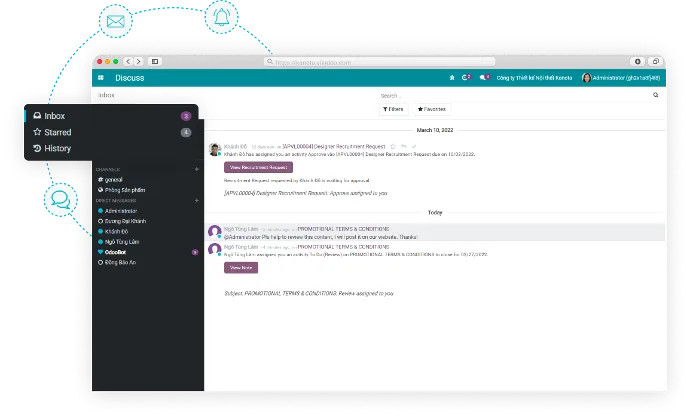Click the search magnifier icon
690x418 pixels.
coord(656,95)
